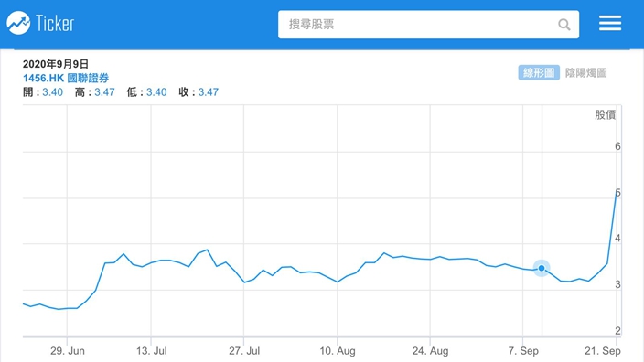Click inside the 搜尋股票 search field
The height and width of the screenshot is (362, 644).
coord(428,25)
